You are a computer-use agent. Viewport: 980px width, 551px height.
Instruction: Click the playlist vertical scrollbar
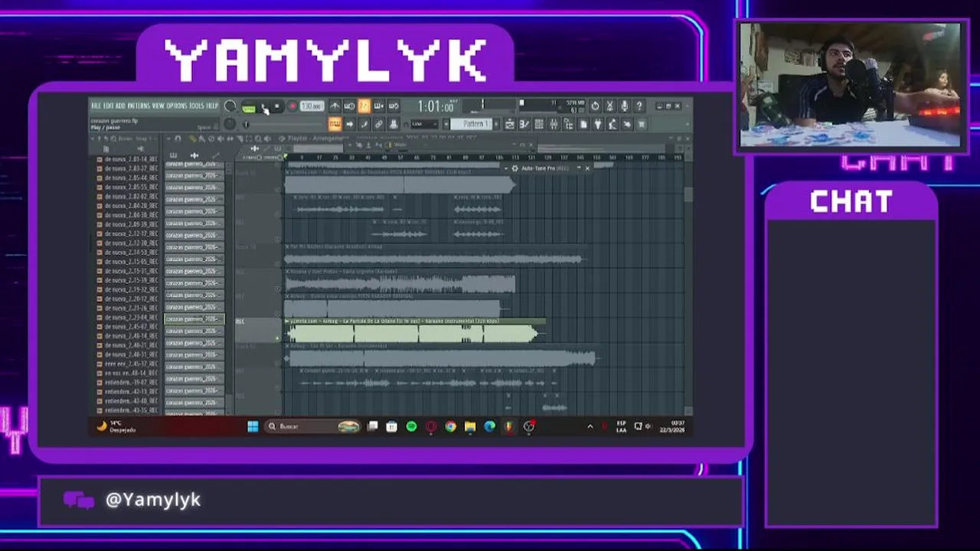coord(688,195)
